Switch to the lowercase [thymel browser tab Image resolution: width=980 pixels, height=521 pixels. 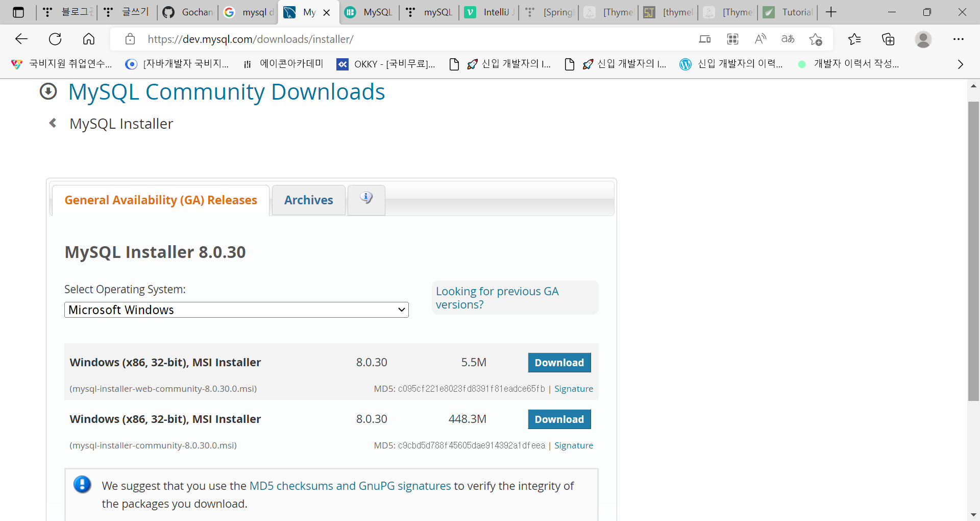pos(669,12)
